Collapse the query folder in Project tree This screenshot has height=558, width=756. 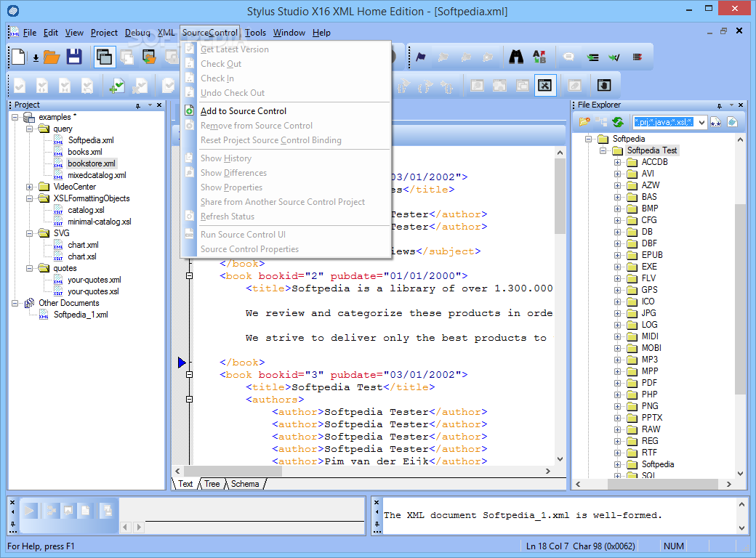[29, 129]
